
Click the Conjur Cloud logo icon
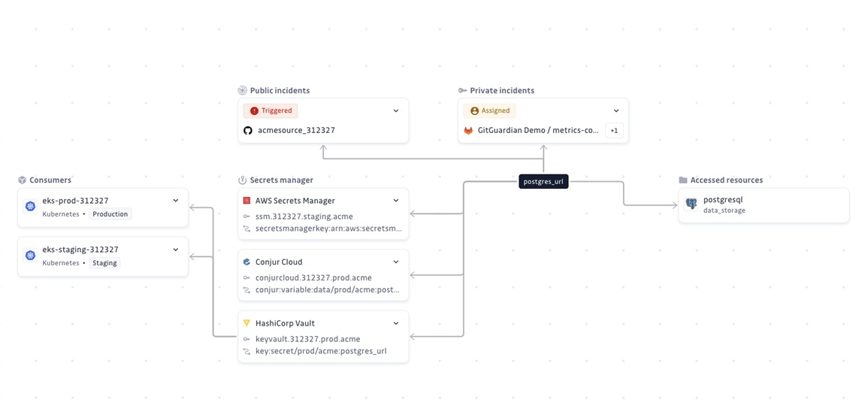click(246, 262)
